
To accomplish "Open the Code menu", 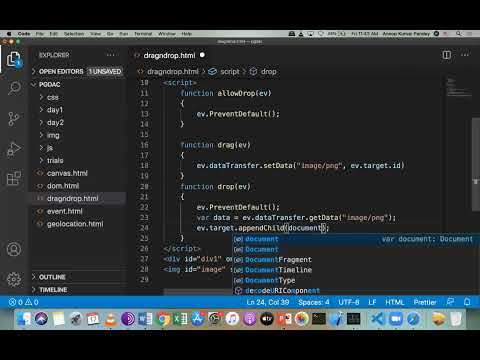I will tap(24, 34).
